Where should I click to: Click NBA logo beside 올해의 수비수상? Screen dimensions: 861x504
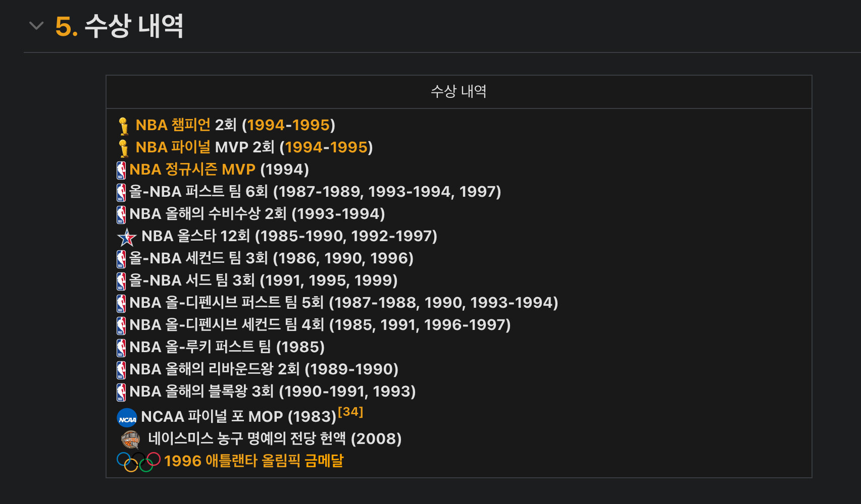121,214
